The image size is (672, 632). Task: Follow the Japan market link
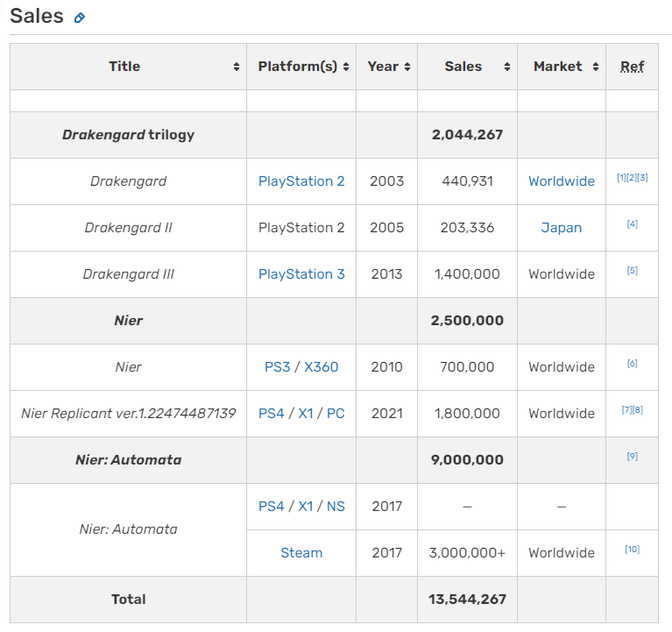coord(562,228)
